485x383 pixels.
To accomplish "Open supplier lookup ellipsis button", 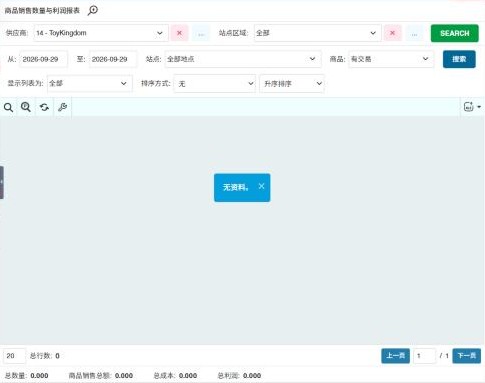I will [x=201, y=33].
